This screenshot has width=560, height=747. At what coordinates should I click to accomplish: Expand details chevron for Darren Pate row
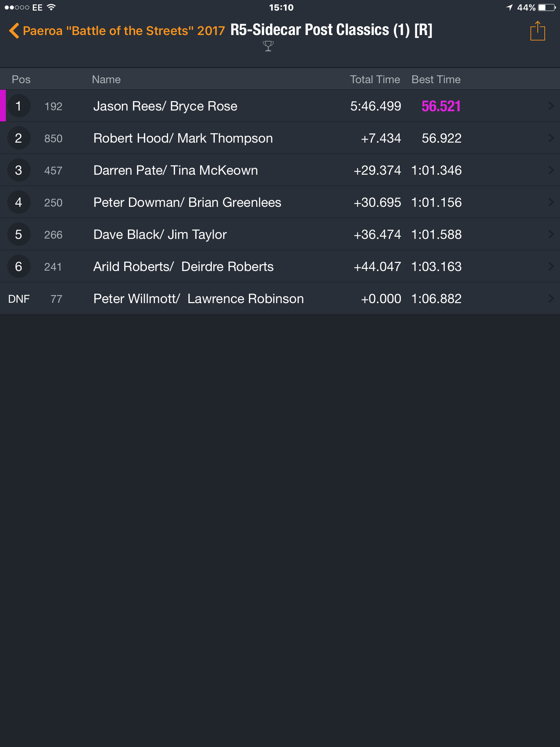pyautogui.click(x=551, y=170)
